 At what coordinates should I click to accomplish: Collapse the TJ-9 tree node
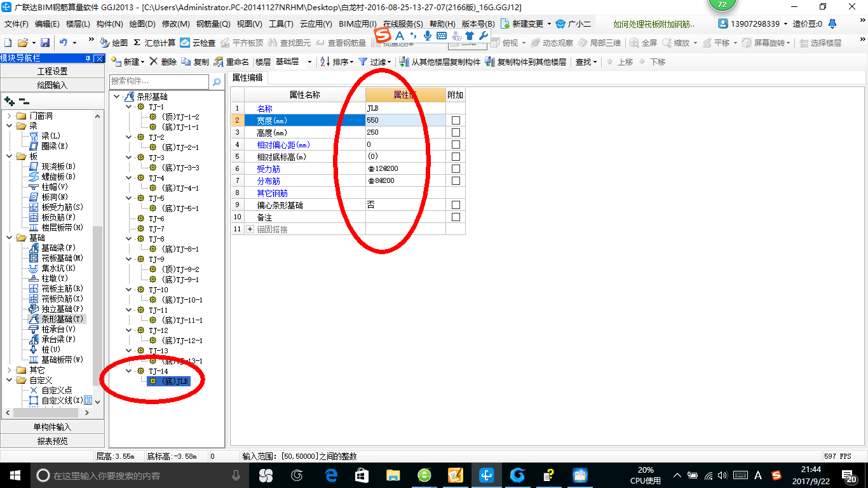129,259
